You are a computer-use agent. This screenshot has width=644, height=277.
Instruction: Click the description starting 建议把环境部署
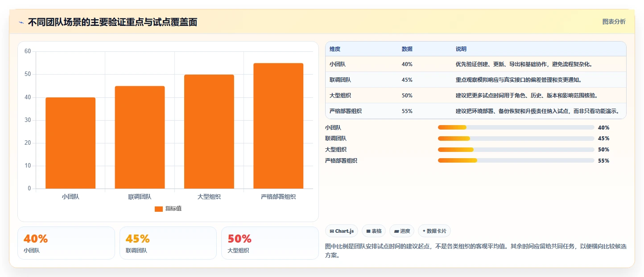point(537,111)
